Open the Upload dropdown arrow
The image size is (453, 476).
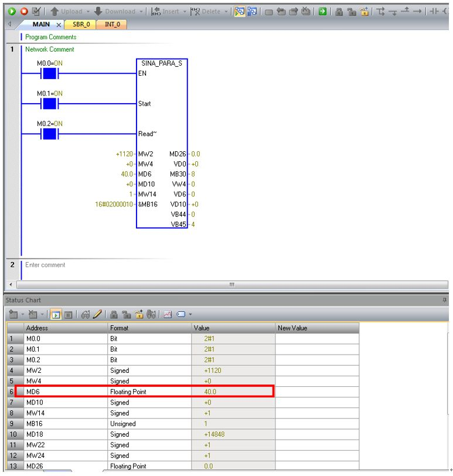(88, 12)
